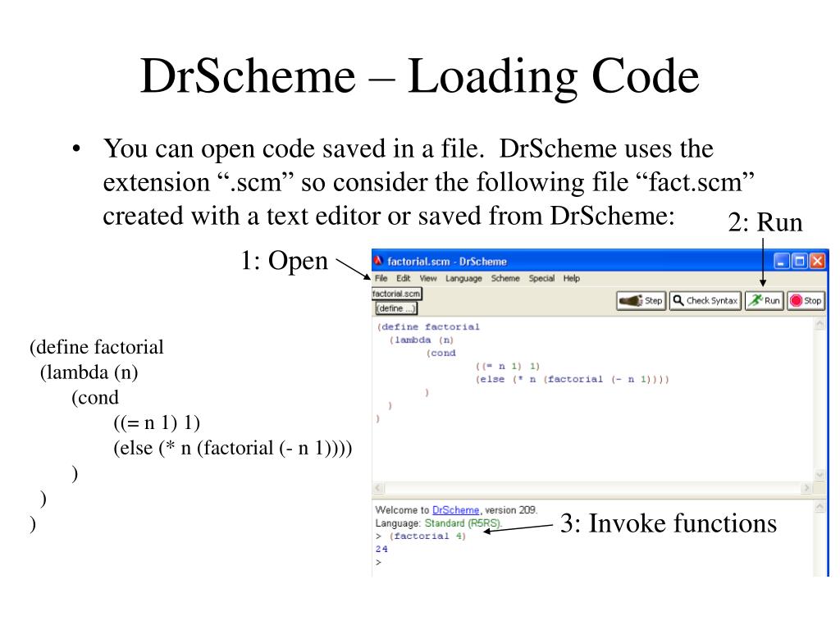Follow the DrScheme hyperlink in the welcome message
Image resolution: width=840 pixels, height=630 pixels.
[455, 510]
